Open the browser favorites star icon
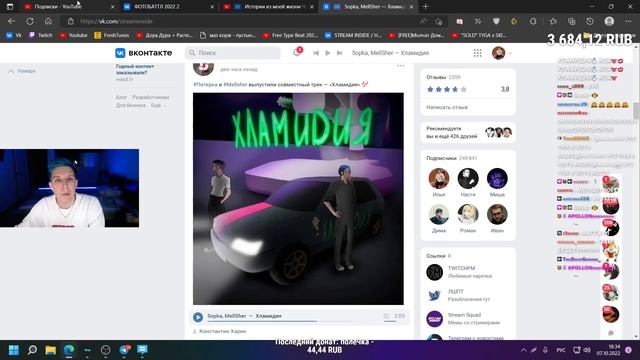Image resolution: width=640 pixels, height=360 pixels. pos(553,21)
